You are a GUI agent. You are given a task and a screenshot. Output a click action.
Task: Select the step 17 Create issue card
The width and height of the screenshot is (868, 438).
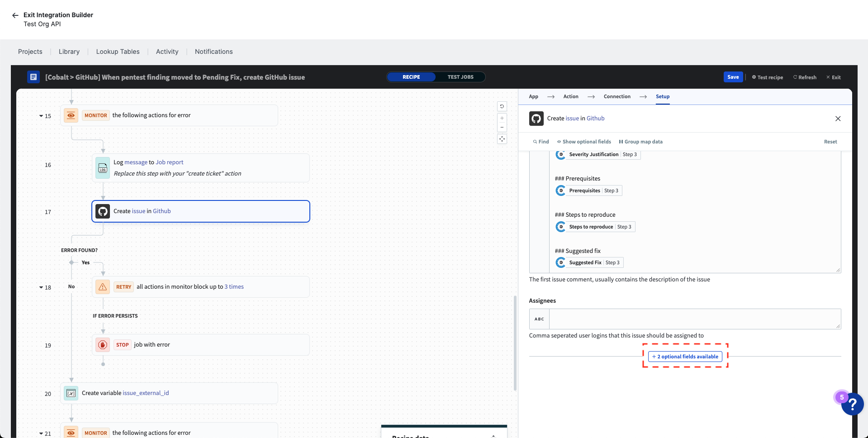coord(201,211)
